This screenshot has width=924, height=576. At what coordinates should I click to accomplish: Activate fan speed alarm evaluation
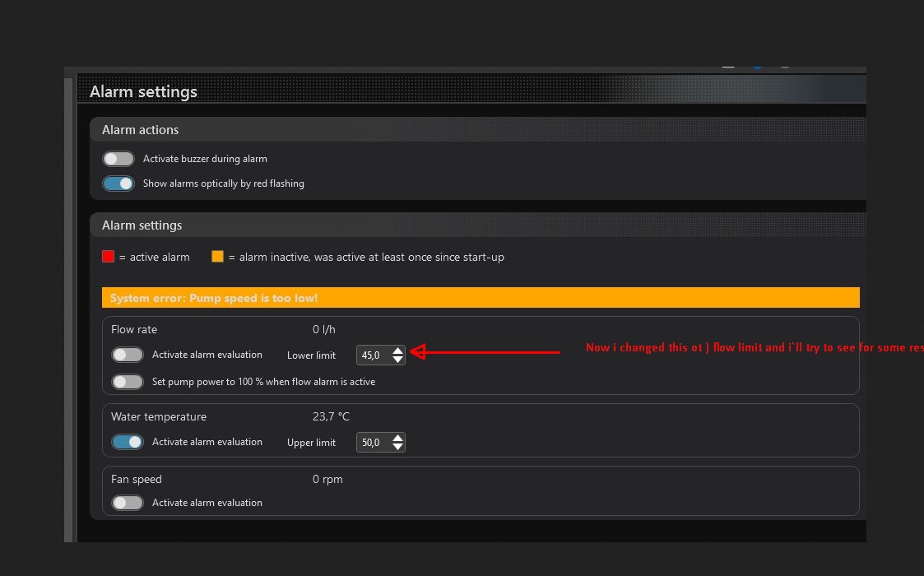(128, 503)
